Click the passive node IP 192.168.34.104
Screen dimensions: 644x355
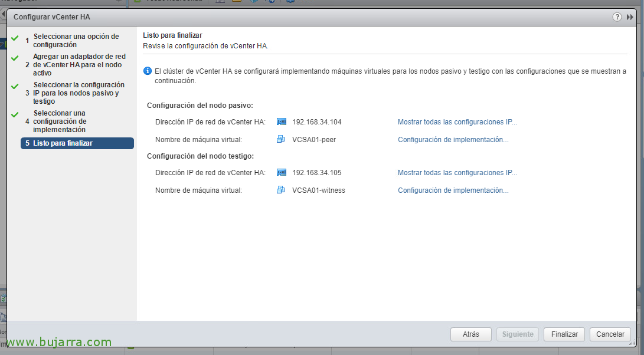(x=316, y=122)
